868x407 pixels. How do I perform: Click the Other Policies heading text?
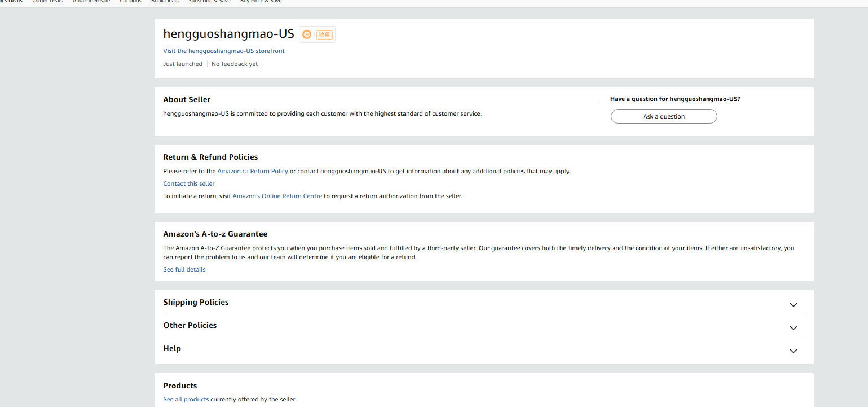[x=190, y=325]
